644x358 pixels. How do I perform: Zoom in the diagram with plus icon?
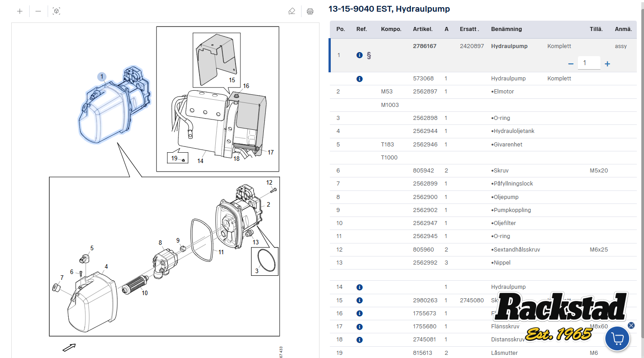pos(20,11)
